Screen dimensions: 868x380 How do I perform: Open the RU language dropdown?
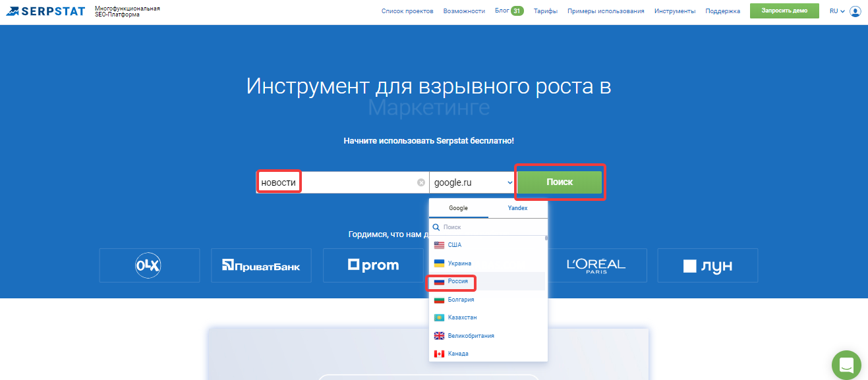pyautogui.click(x=837, y=11)
